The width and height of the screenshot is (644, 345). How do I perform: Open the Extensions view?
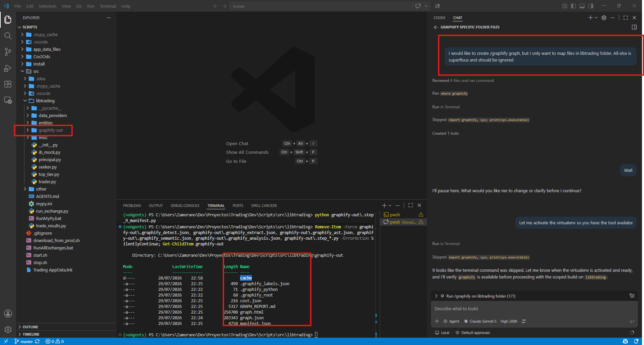click(x=8, y=84)
